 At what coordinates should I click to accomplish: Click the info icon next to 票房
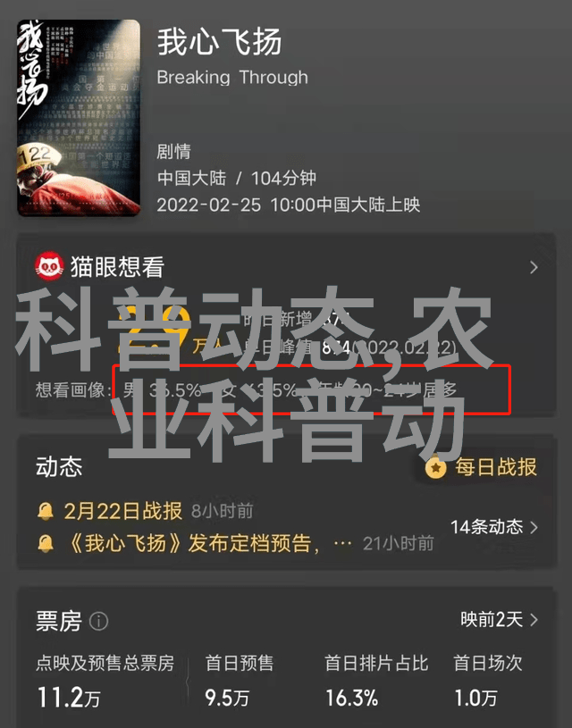pos(99,621)
